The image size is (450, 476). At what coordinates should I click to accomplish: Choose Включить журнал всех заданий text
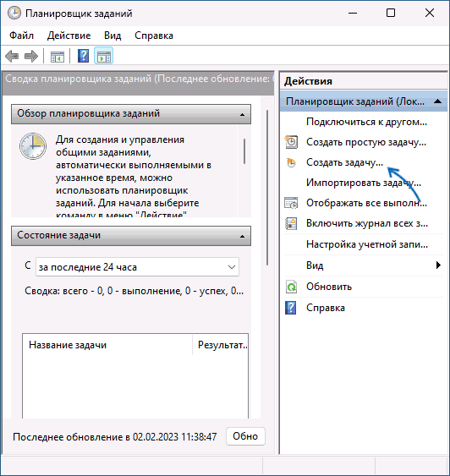click(x=367, y=223)
